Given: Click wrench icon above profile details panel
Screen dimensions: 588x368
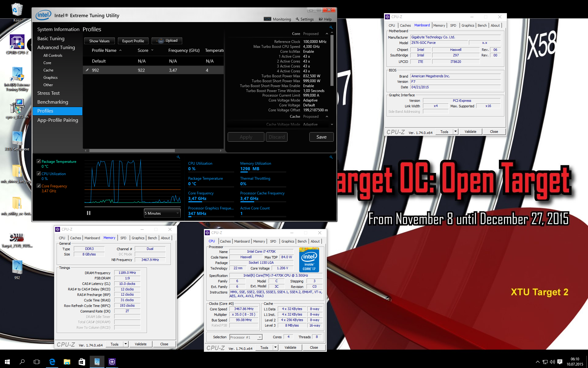Looking at the screenshot, I should 331,27.
